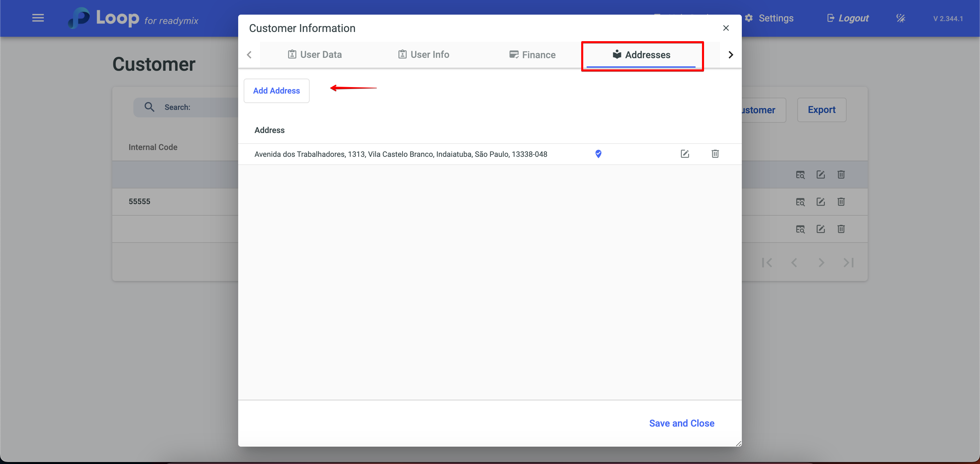Open the hamburger menu in the header
Image resolution: width=980 pixels, height=464 pixels.
click(38, 18)
